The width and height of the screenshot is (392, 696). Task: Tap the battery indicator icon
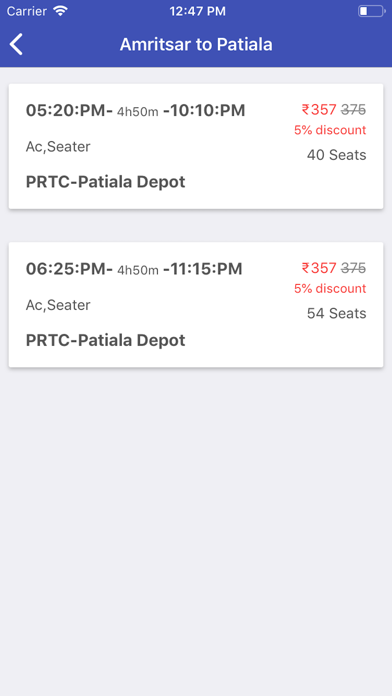tap(372, 11)
